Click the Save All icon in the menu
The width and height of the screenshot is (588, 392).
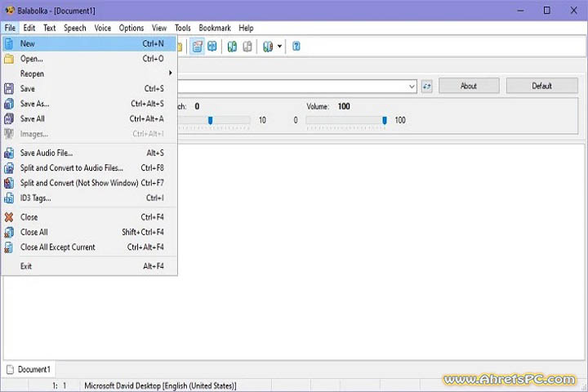tap(9, 119)
